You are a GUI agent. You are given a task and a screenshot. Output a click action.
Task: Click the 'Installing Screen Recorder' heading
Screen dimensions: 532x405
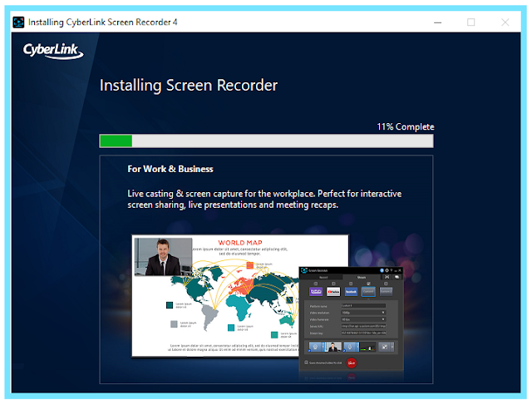coord(189,85)
